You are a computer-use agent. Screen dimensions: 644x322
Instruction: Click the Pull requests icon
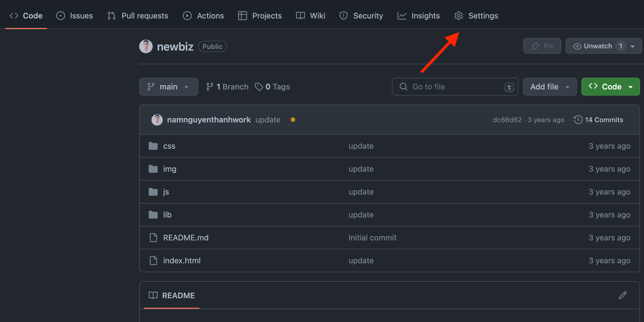tap(112, 16)
